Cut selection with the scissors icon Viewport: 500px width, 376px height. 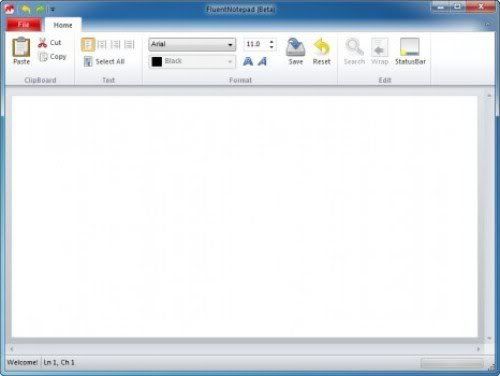click(50, 43)
